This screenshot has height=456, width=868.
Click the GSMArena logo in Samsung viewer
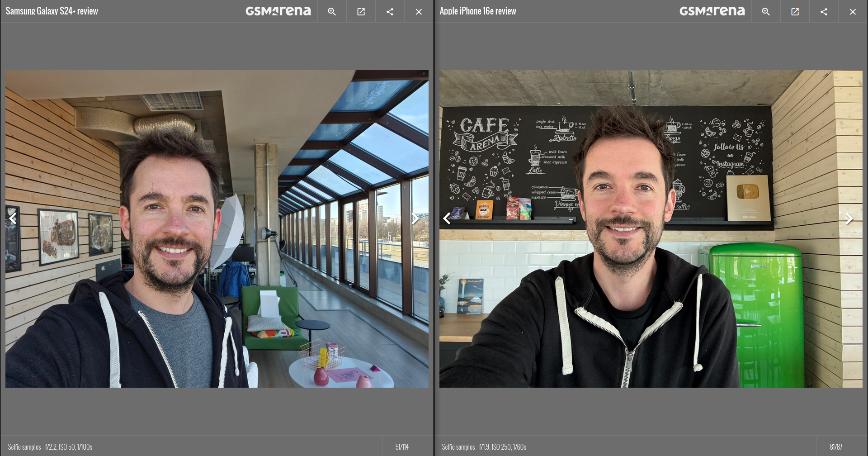tap(278, 11)
